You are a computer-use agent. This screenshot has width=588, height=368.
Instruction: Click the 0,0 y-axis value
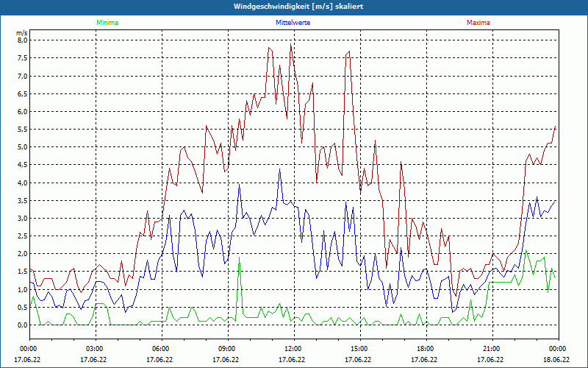click(22, 325)
